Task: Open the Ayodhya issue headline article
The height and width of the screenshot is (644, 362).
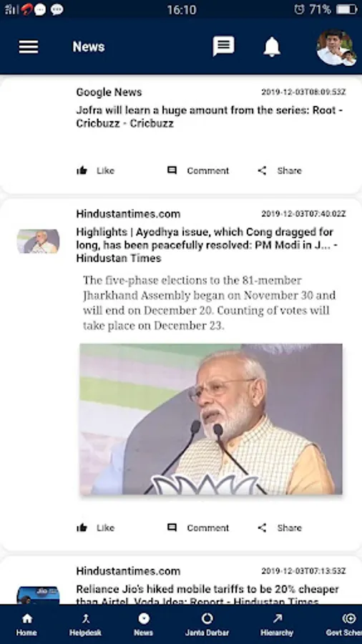Action: click(x=205, y=245)
